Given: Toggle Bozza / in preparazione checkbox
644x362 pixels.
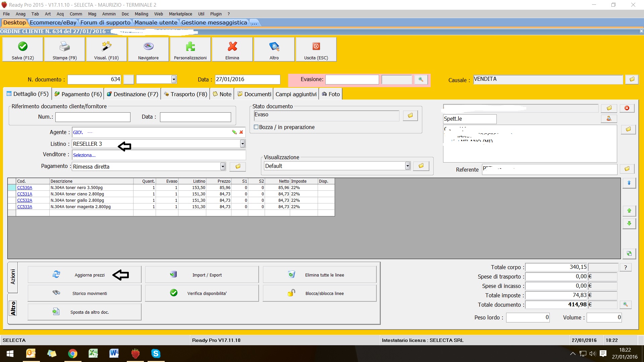Looking at the screenshot, I should (256, 127).
